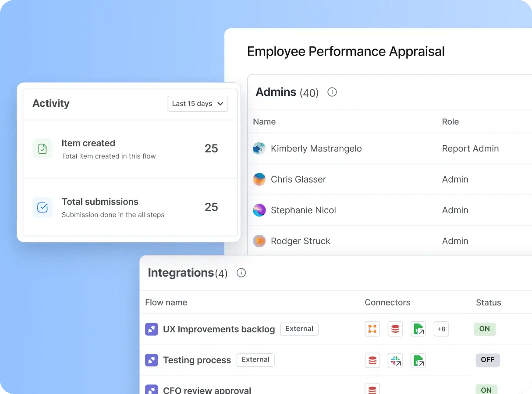Click the green sheet connector for UX Improvements backlog
This screenshot has height=394, width=532.
(419, 329)
